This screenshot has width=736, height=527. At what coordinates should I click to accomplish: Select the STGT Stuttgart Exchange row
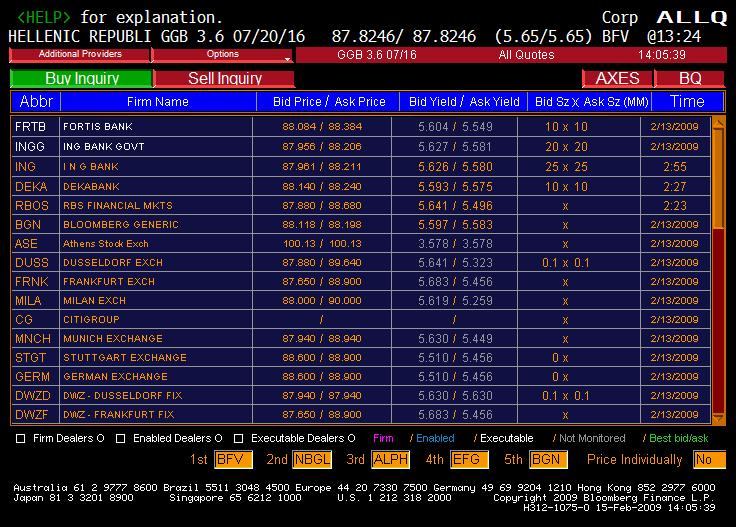[x=361, y=358]
